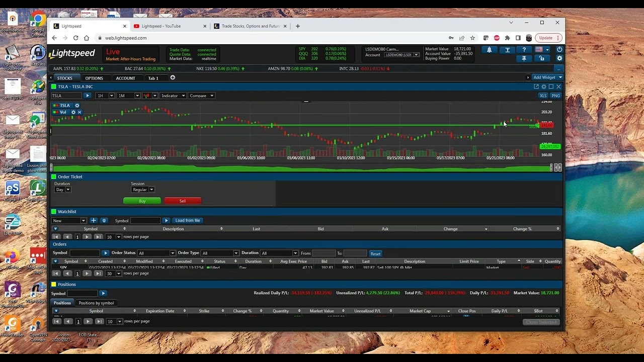Open the help question mark icon
Image resolution: width=644 pixels, height=362 pixels.
coord(524,50)
